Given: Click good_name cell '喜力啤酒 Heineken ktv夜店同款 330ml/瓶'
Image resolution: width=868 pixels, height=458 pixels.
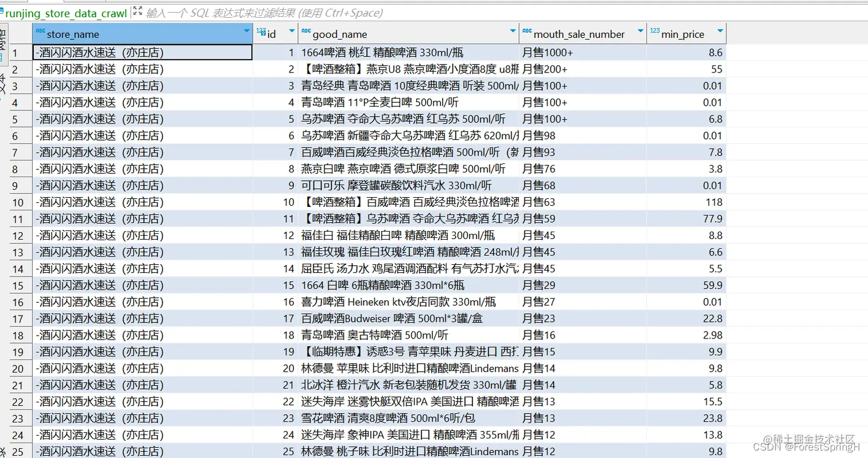Looking at the screenshot, I should click(409, 302).
